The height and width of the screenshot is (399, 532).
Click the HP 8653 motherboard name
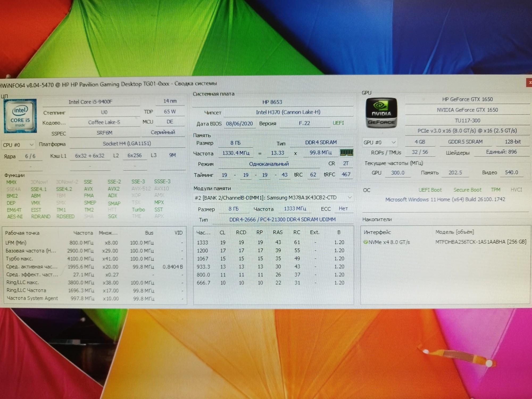272,102
